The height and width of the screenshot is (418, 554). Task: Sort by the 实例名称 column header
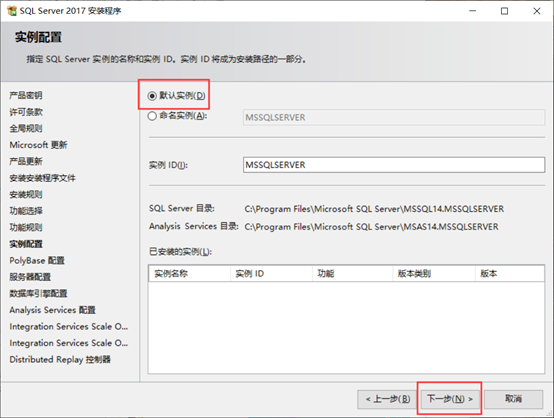click(x=189, y=273)
